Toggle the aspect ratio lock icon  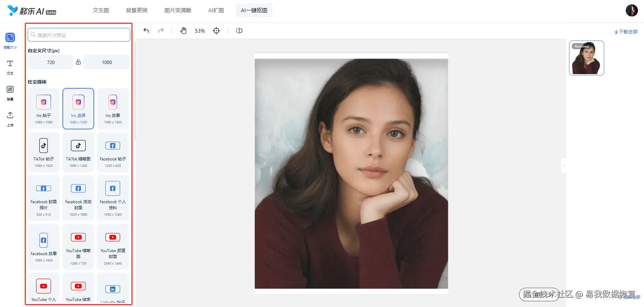click(78, 62)
